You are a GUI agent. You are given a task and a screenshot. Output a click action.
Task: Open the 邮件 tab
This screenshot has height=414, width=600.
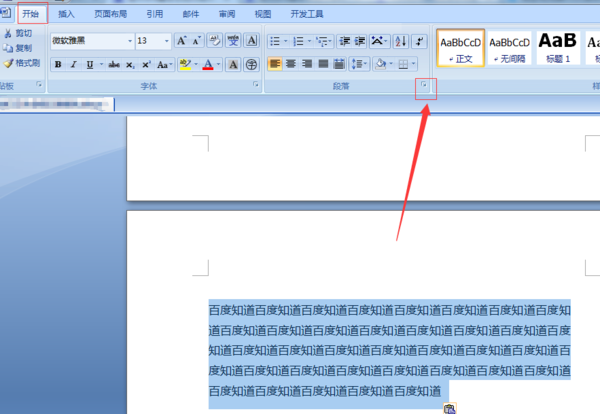point(191,14)
